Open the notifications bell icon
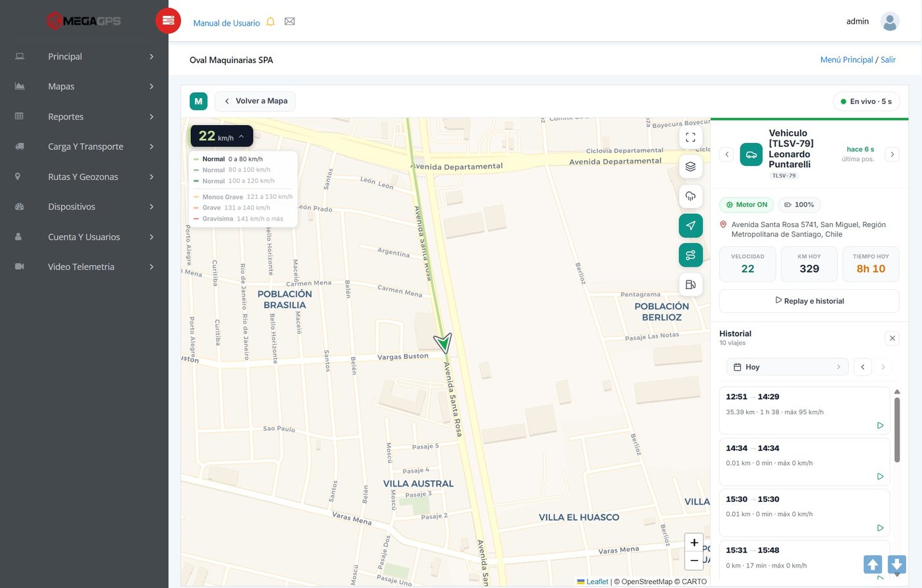The image size is (922, 588). 270,22
